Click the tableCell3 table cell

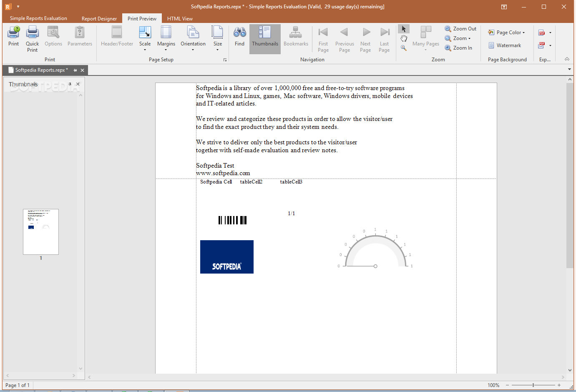pyautogui.click(x=291, y=182)
